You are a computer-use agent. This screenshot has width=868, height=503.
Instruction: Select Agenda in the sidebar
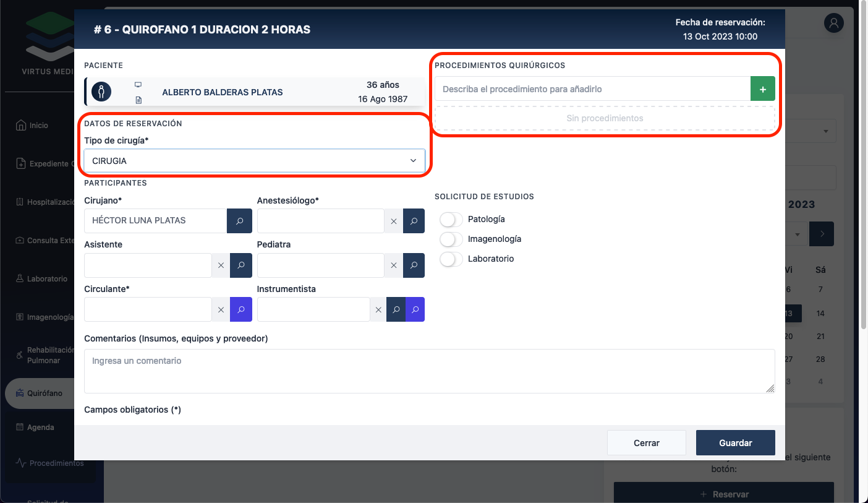point(40,428)
